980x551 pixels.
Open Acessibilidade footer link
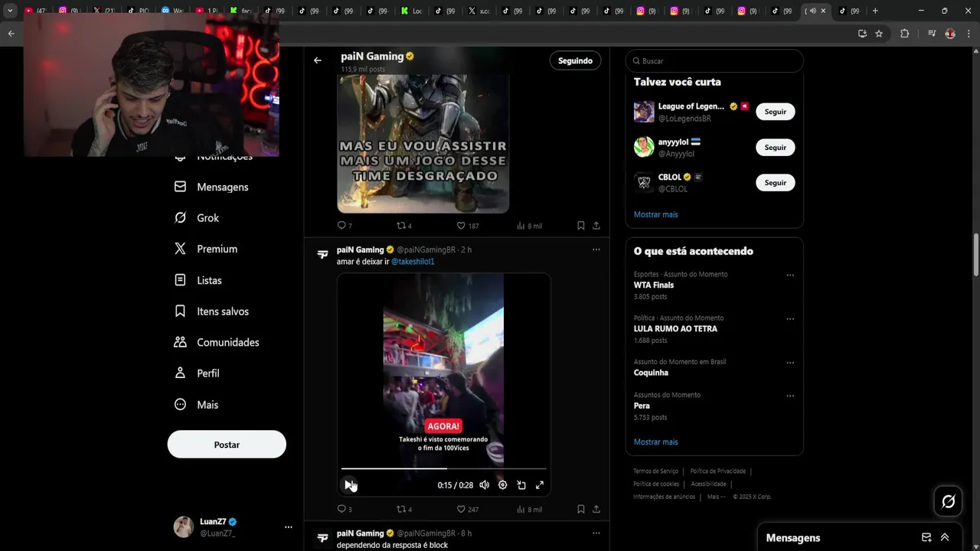708,484
